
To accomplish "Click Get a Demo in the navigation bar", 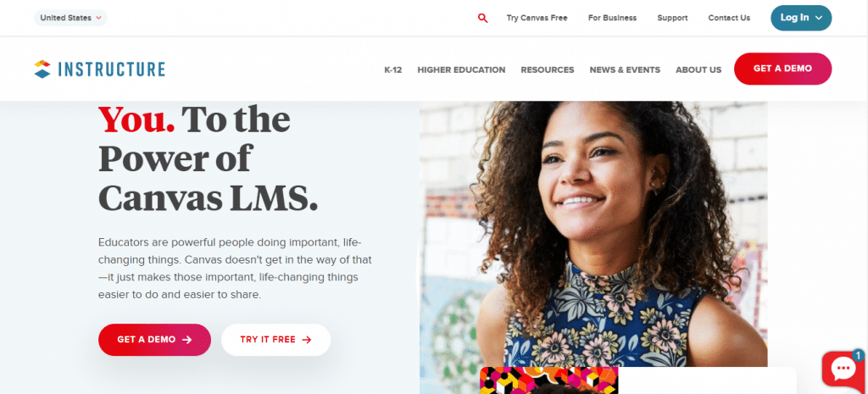I will tap(782, 69).
